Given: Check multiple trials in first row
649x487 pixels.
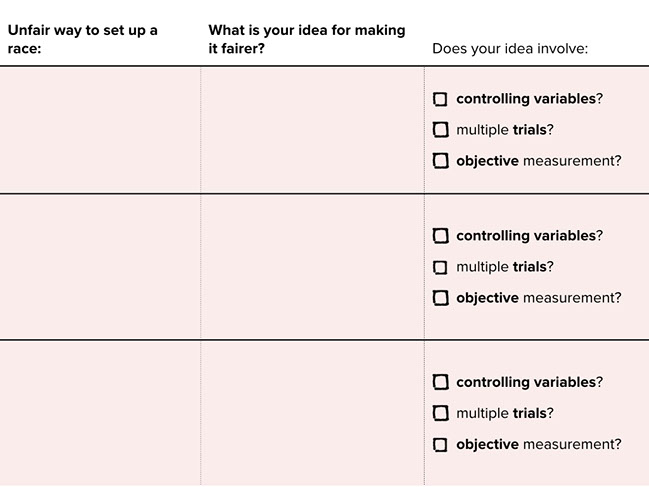Looking at the screenshot, I should tap(440, 130).
